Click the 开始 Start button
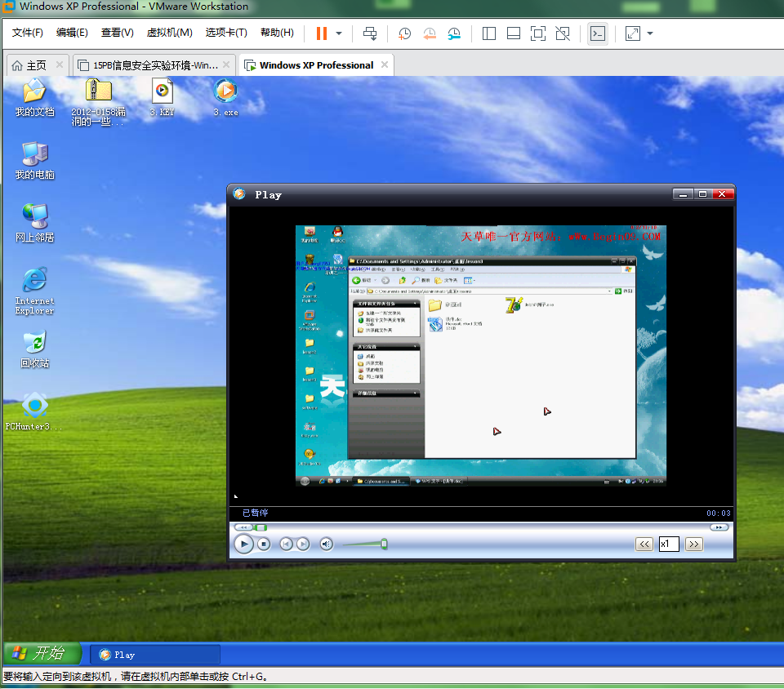 (42, 653)
